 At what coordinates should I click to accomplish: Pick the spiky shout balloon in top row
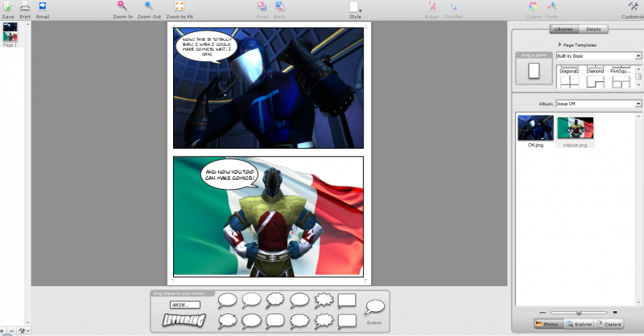pos(324,301)
